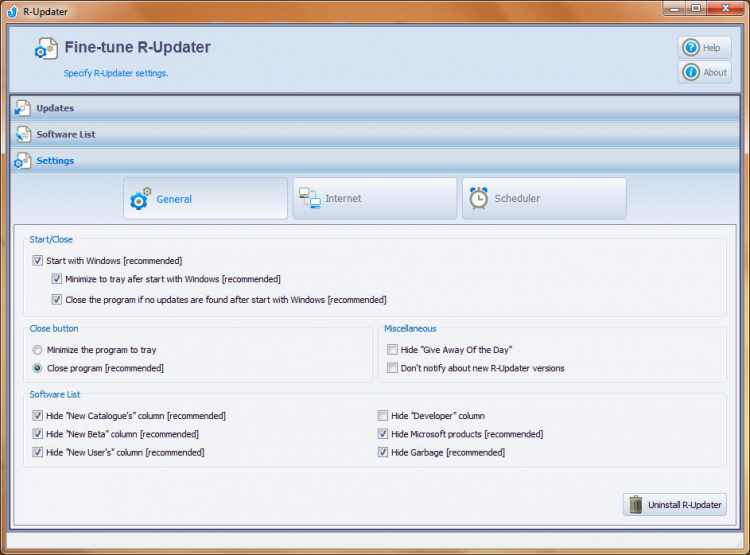This screenshot has height=555, width=750.
Task: Select Close program [recommended] radio button
Action: click(x=37, y=368)
